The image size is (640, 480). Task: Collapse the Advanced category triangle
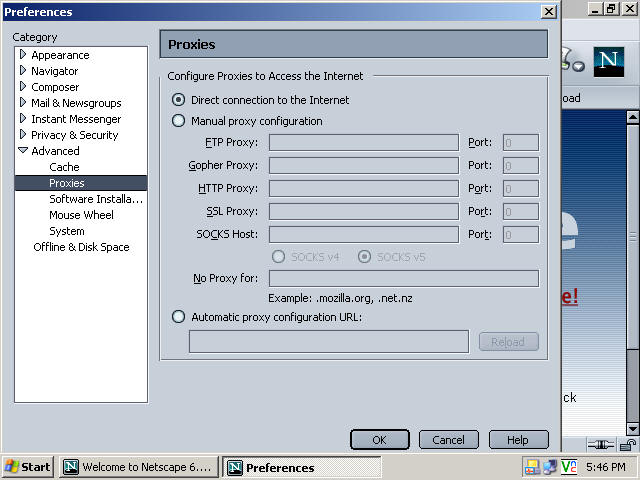[23, 150]
